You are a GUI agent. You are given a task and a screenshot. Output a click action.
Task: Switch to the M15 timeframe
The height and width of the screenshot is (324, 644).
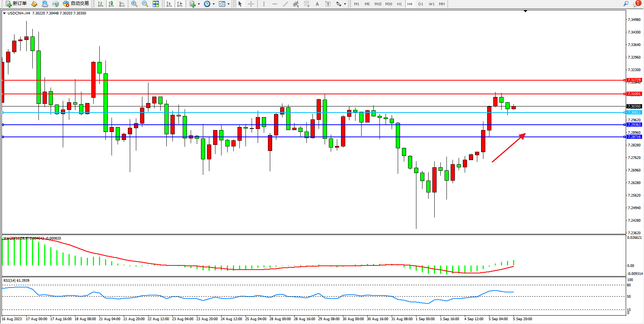(x=378, y=4)
